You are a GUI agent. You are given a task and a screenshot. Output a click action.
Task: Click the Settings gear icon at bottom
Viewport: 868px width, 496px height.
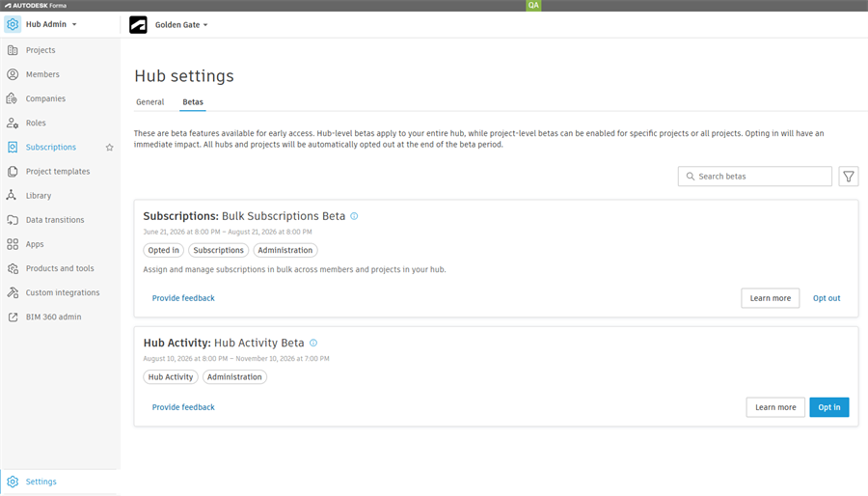click(x=13, y=482)
